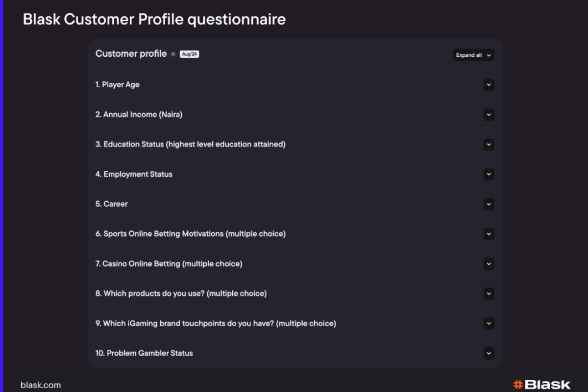Expand Which products do you use chevron
588x392 pixels.
489,294
